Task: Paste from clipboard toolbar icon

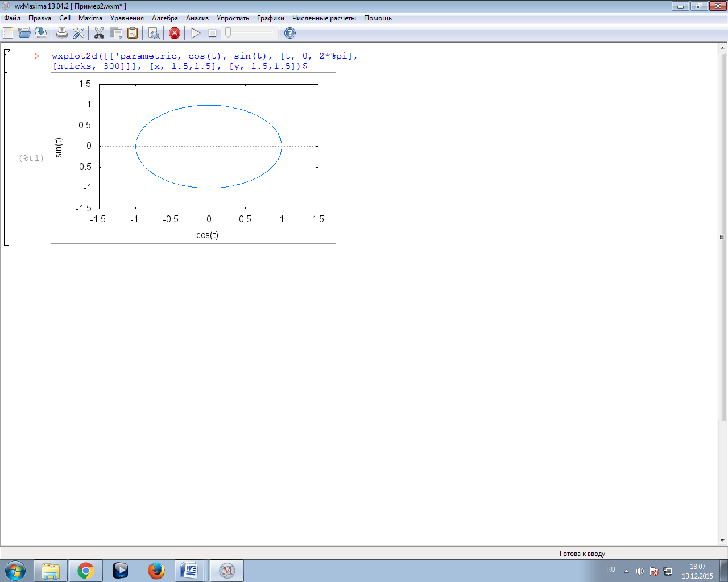Action: tap(133, 33)
